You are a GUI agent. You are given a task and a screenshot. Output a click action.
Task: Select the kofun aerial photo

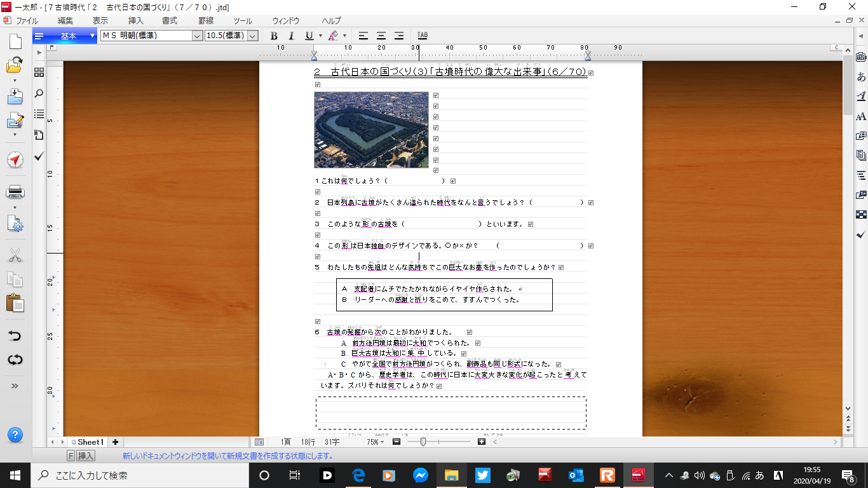coord(371,130)
